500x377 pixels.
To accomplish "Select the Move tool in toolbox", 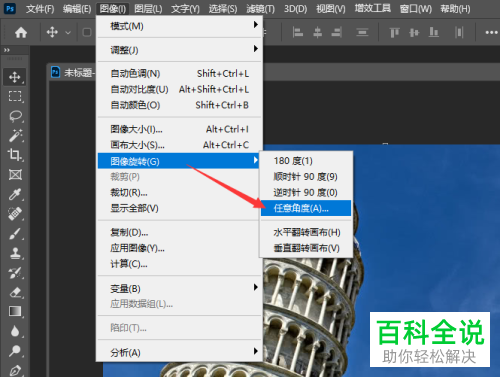I will click(14, 77).
